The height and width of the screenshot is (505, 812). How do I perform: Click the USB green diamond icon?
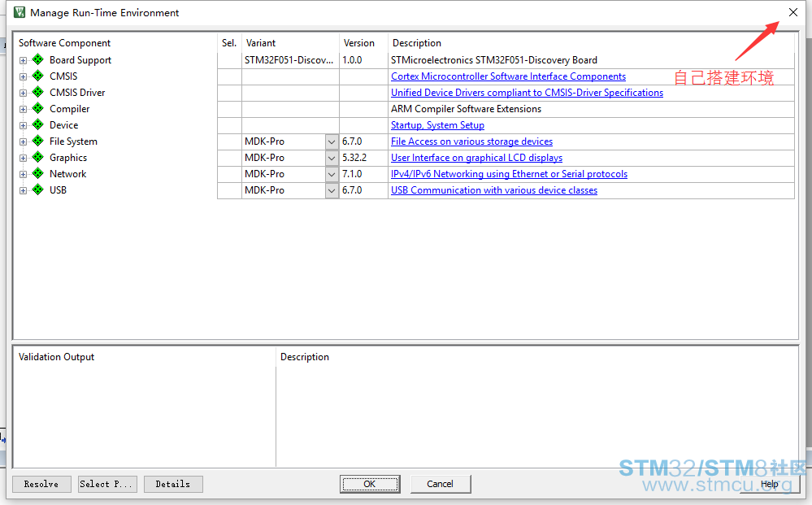(x=38, y=190)
